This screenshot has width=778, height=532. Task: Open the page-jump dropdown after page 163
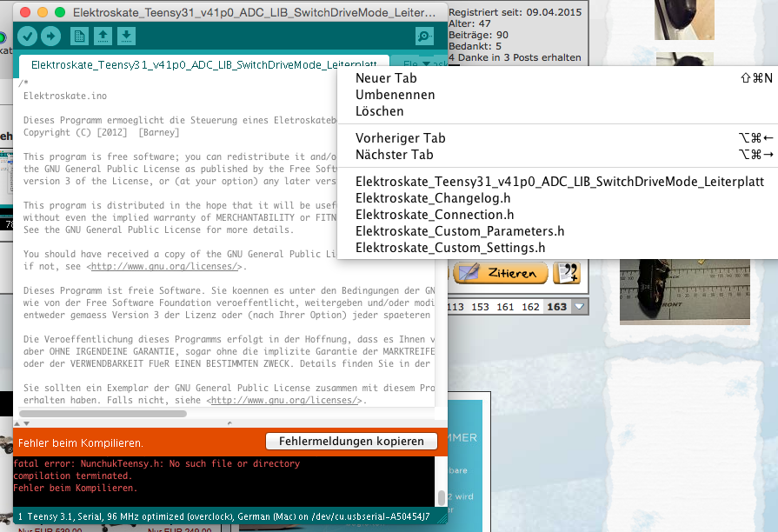click(579, 307)
